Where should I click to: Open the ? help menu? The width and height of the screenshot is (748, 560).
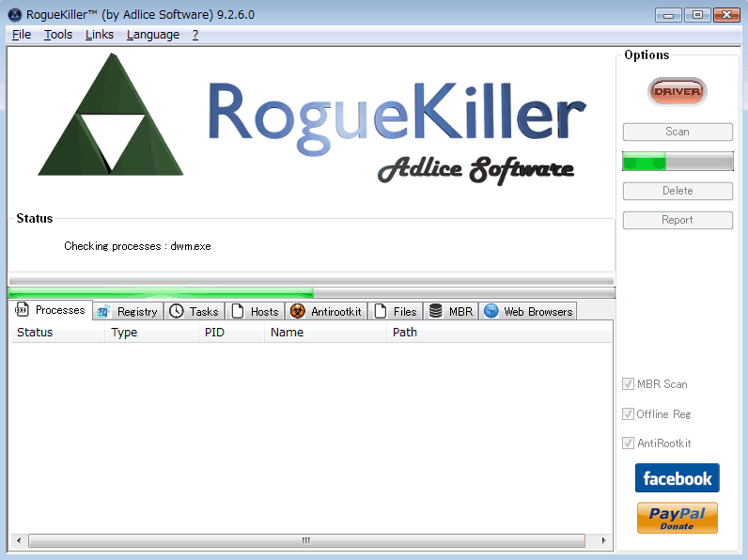(x=195, y=35)
